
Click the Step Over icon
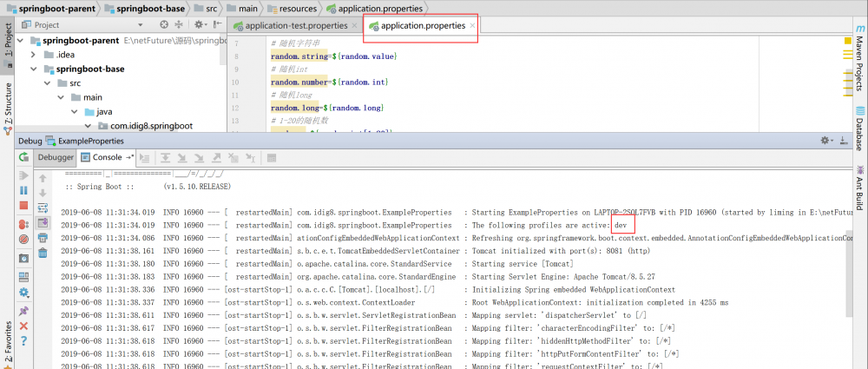pos(165,158)
